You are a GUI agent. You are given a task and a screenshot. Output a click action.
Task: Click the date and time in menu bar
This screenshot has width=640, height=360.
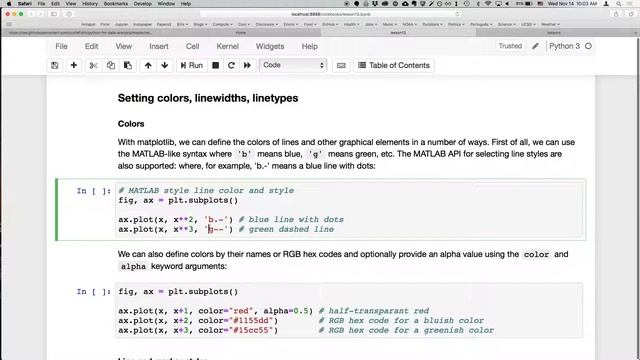tap(572, 4)
